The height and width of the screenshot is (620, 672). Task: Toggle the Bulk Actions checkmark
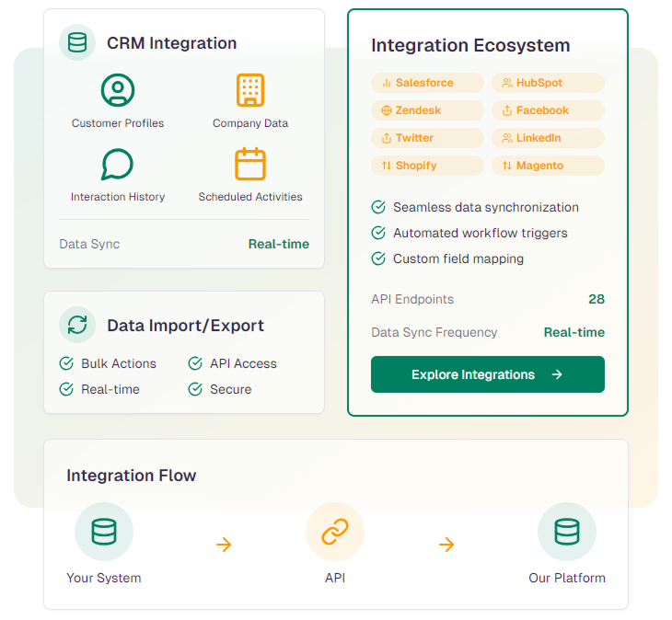66,363
